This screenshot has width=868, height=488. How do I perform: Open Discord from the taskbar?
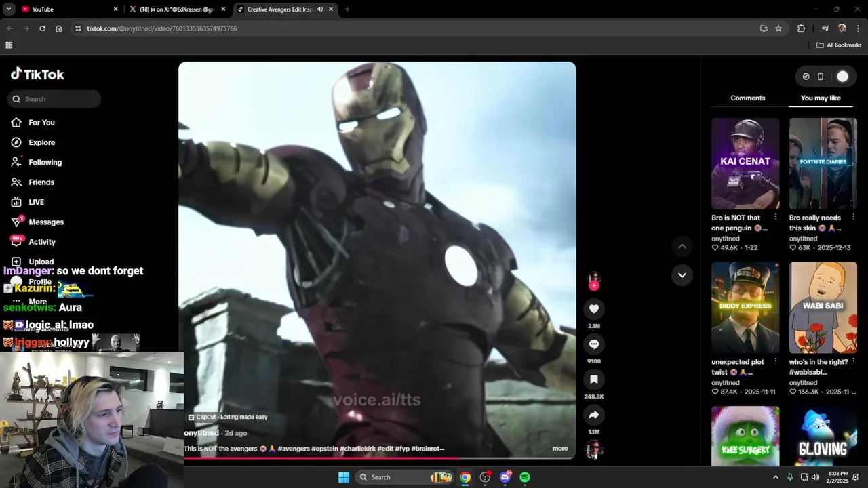tap(505, 477)
